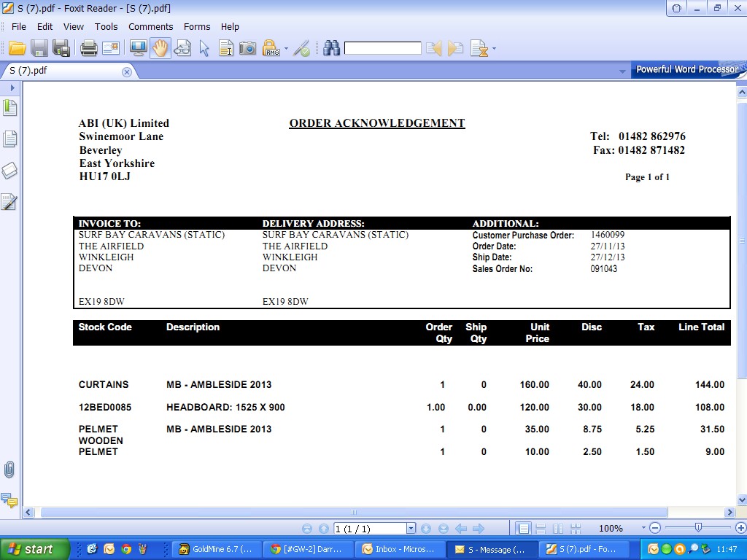Image resolution: width=747 pixels, height=560 pixels.
Task: Click the Open file folder icon
Action: [x=18, y=49]
